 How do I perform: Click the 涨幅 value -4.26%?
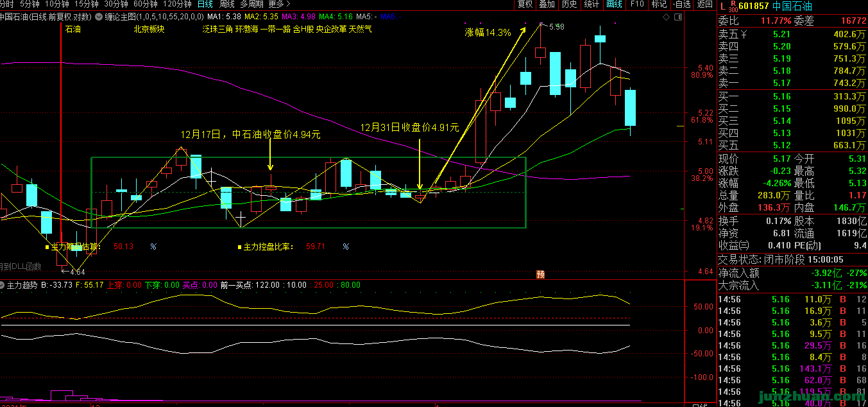coord(777,183)
